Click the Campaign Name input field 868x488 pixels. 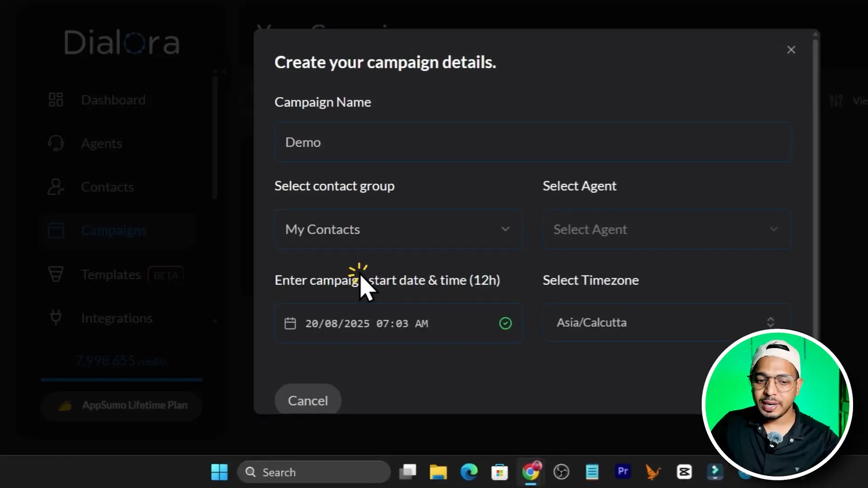click(x=533, y=142)
